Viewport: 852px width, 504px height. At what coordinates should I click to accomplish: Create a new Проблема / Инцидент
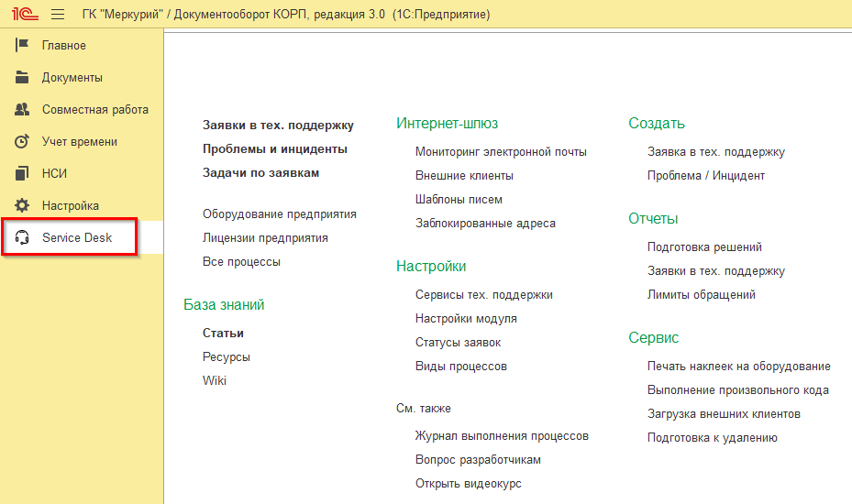point(706,176)
